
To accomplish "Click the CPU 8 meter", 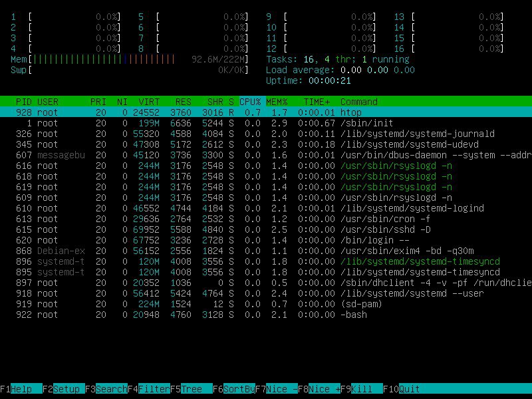I will coord(193,49).
